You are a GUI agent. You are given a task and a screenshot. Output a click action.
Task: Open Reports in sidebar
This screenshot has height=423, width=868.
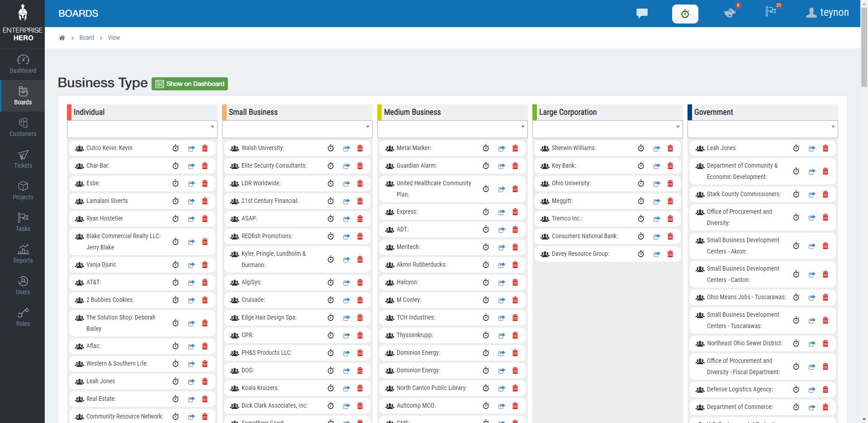(23, 254)
